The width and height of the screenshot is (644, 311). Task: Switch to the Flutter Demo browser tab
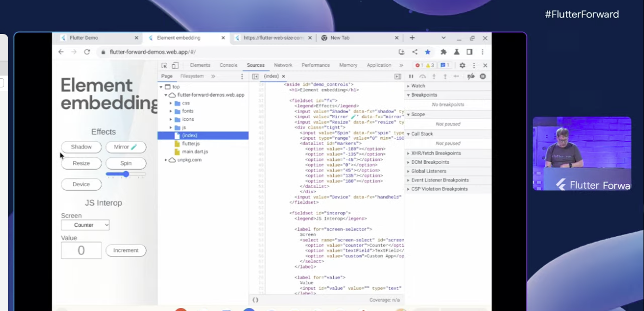[85, 38]
